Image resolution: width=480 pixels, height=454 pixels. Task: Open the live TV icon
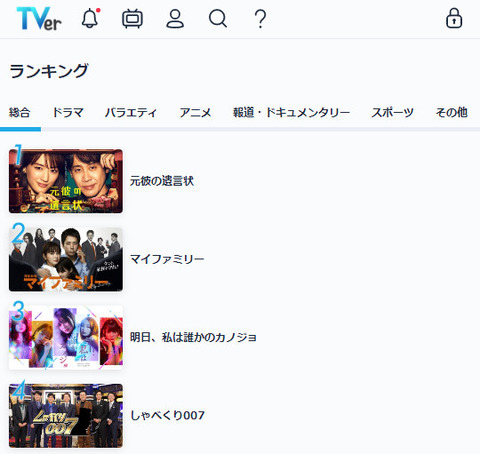(x=132, y=19)
